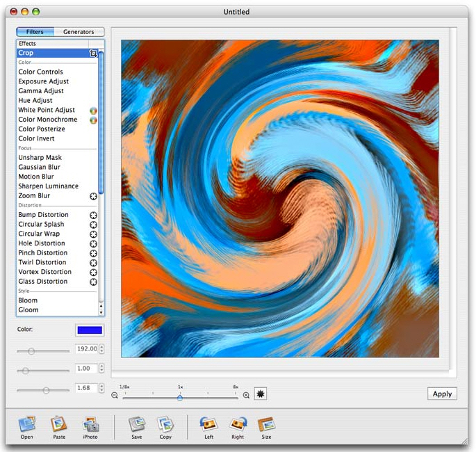Click the zoom-in magnifier icon
The width and height of the screenshot is (476, 452).
tap(246, 395)
